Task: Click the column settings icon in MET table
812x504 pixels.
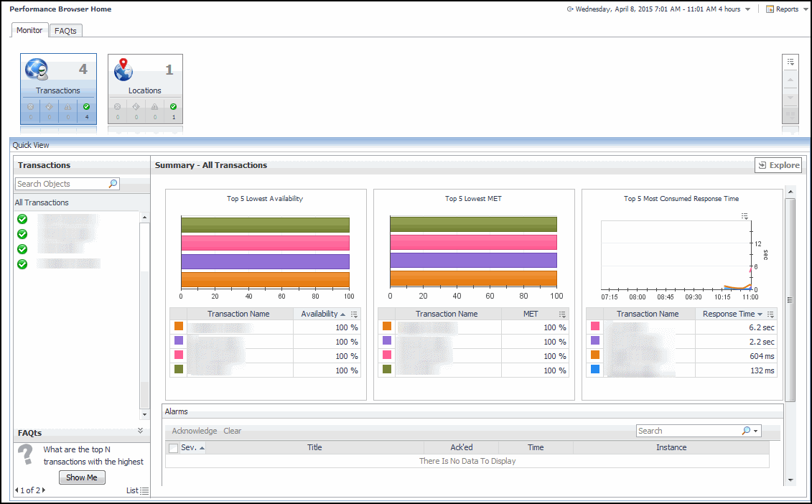Action: tap(562, 314)
